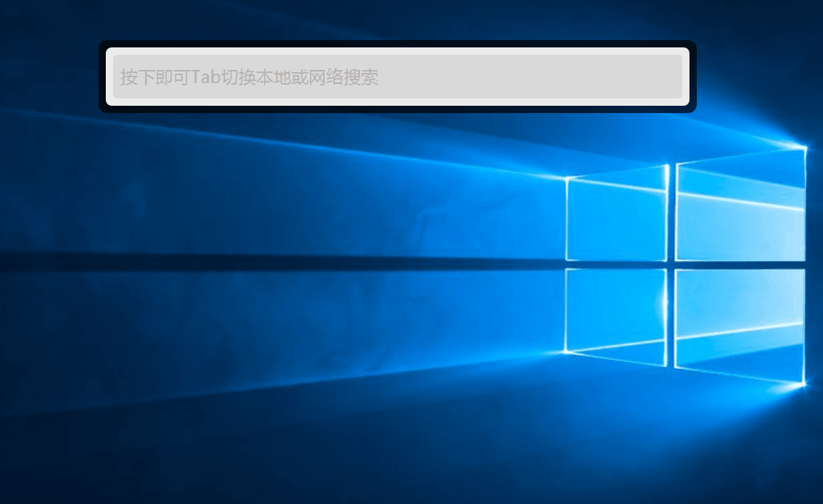
Task: Click the center cross of the Windows logo
Action: coord(671,265)
